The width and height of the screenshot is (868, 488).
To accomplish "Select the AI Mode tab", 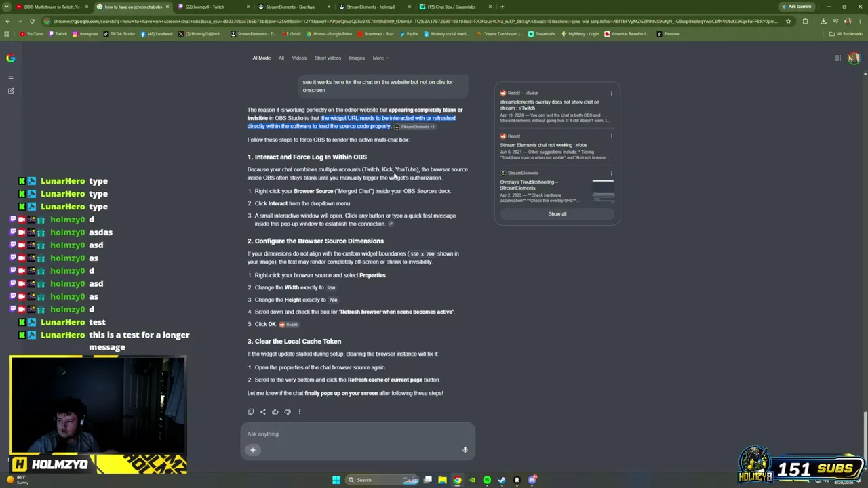I will 262,58.
